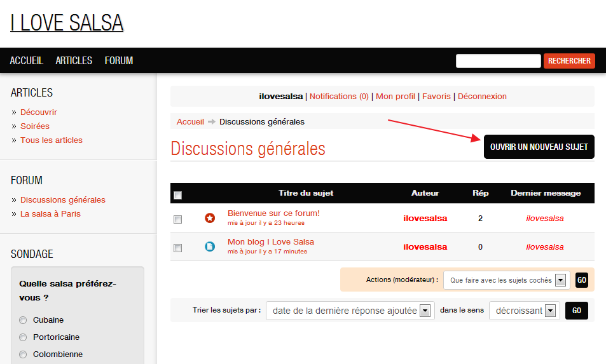Open the Découvrir articles link
This screenshot has height=364, width=606.
pyautogui.click(x=39, y=112)
